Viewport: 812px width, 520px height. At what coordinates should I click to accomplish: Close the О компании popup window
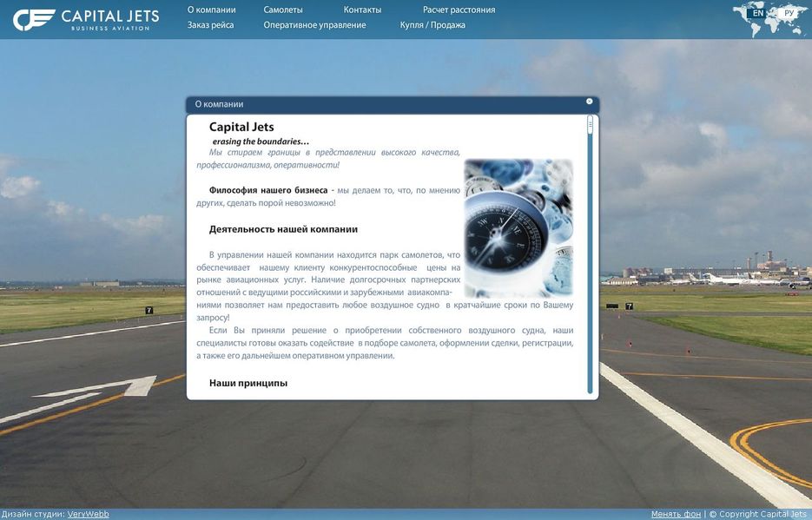[x=590, y=102]
